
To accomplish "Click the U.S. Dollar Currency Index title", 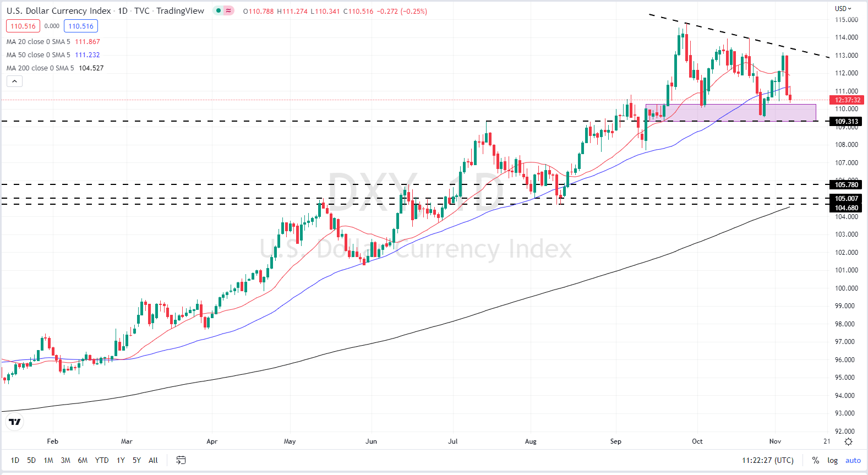I will click(x=59, y=11).
